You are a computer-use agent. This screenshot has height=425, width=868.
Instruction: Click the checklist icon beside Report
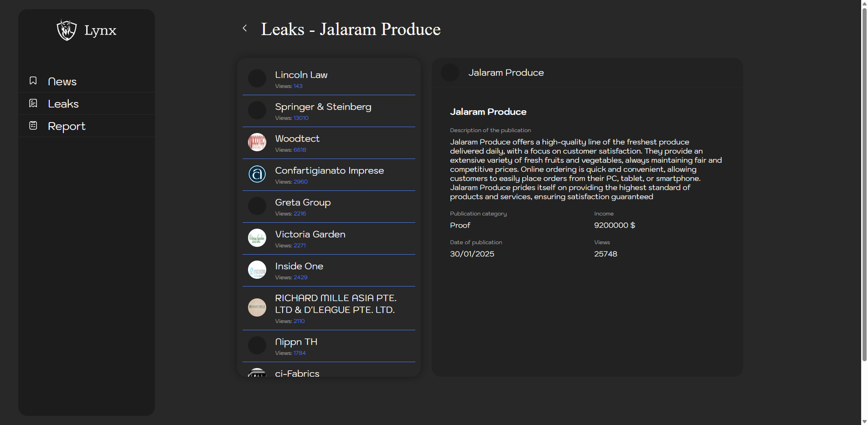click(33, 126)
